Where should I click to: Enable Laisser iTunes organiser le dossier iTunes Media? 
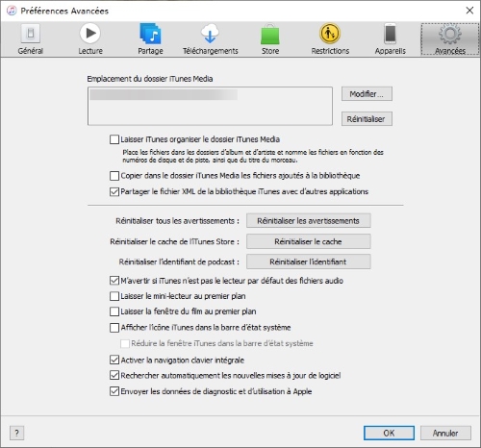(x=114, y=139)
